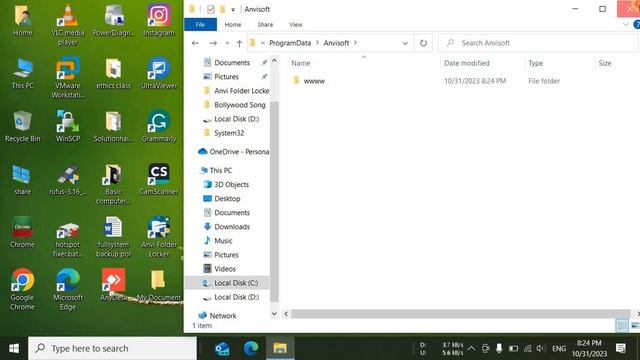640x360 pixels.
Task: Launch rufus-3.16 from desktop
Action: click(68, 180)
